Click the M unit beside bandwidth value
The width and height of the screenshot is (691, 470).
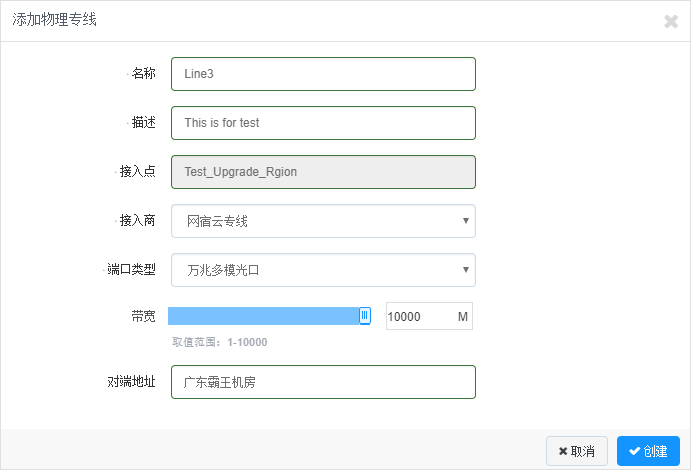(463, 317)
